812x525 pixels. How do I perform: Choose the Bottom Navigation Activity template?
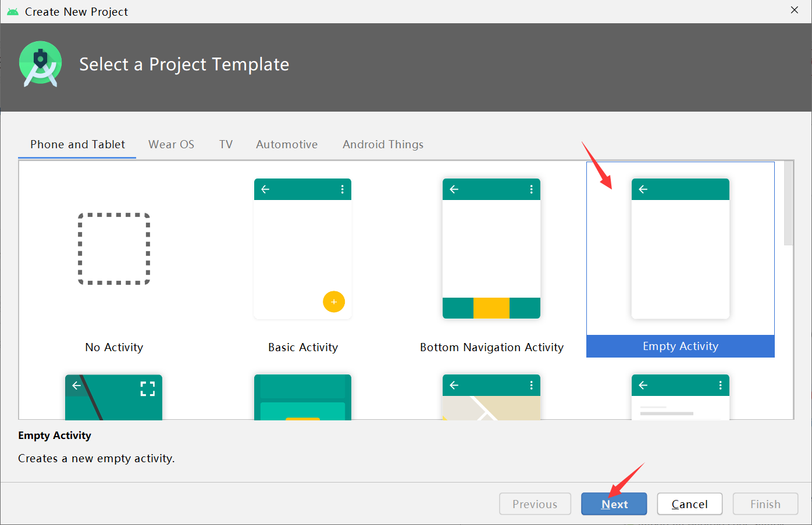492,249
